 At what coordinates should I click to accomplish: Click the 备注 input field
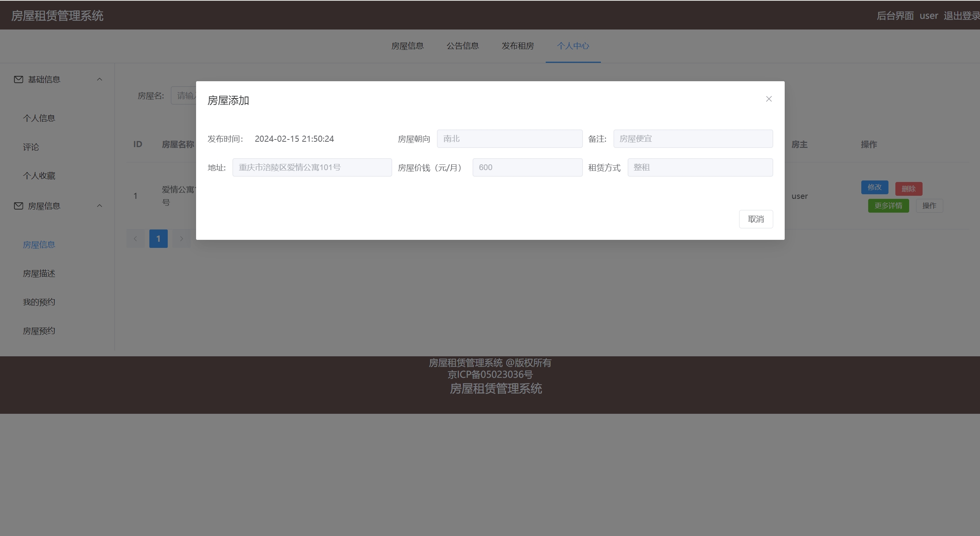pyautogui.click(x=693, y=139)
